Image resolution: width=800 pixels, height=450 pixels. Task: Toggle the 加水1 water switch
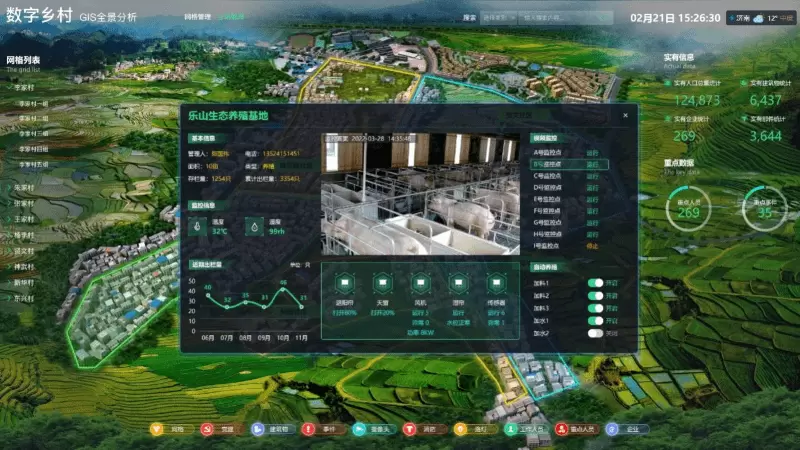595,320
